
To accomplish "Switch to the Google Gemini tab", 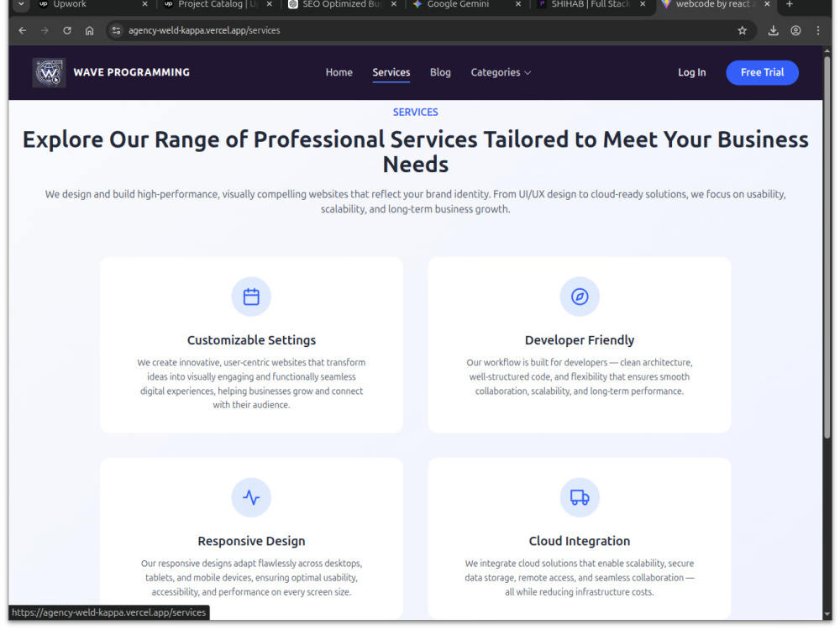I will click(465, 4).
